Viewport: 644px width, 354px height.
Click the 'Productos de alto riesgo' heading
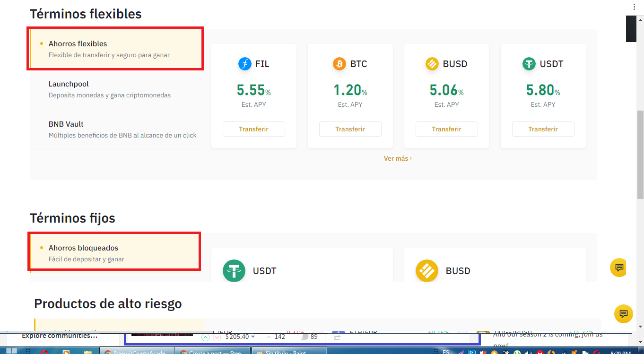[108, 303]
